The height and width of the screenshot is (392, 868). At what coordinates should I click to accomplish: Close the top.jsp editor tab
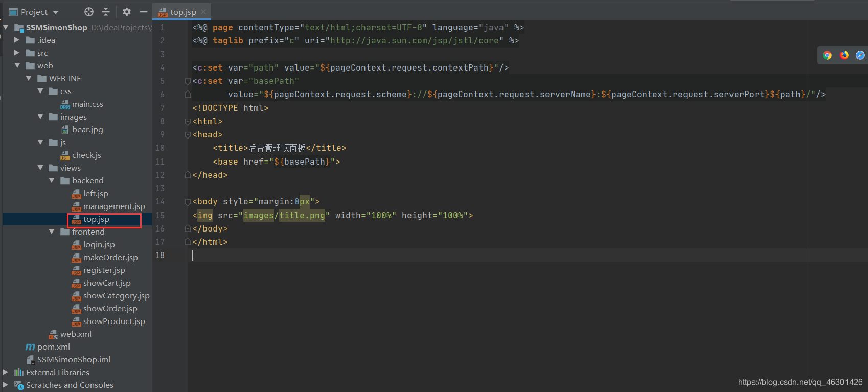pyautogui.click(x=203, y=12)
